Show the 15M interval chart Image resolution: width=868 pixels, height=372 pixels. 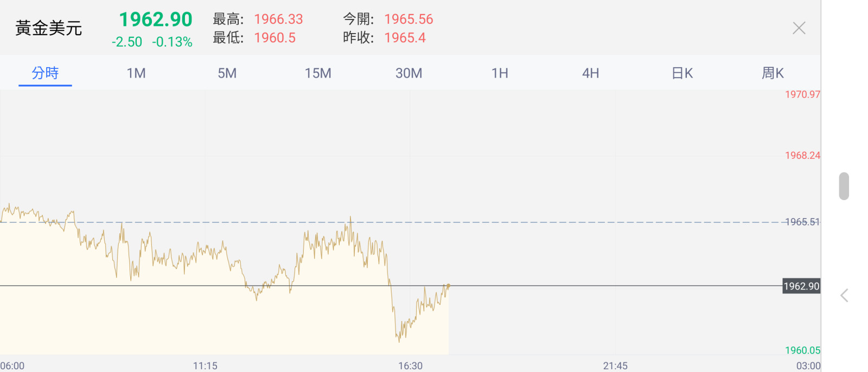coord(318,73)
